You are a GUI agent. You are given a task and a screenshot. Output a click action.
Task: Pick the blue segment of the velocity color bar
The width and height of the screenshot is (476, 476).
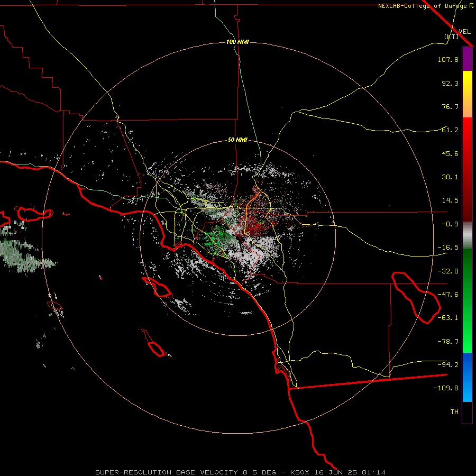tap(467, 377)
